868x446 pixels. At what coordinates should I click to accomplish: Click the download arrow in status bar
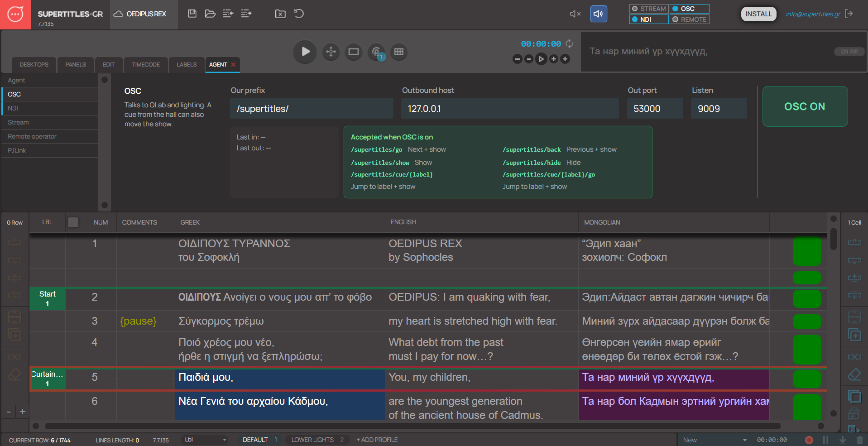tap(843, 440)
